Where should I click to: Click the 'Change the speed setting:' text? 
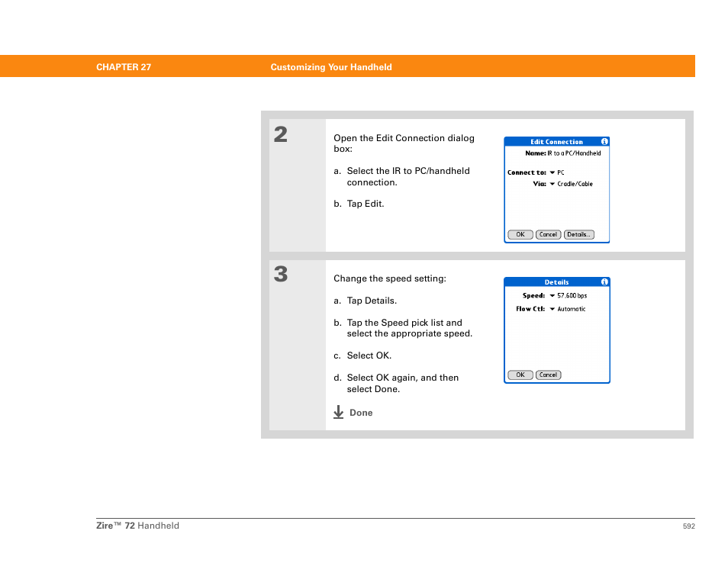tap(389, 278)
